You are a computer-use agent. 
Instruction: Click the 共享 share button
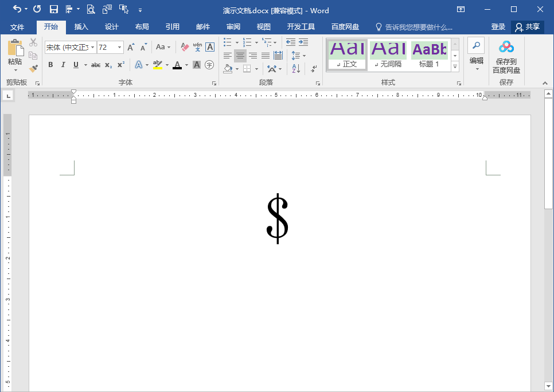tap(528, 27)
